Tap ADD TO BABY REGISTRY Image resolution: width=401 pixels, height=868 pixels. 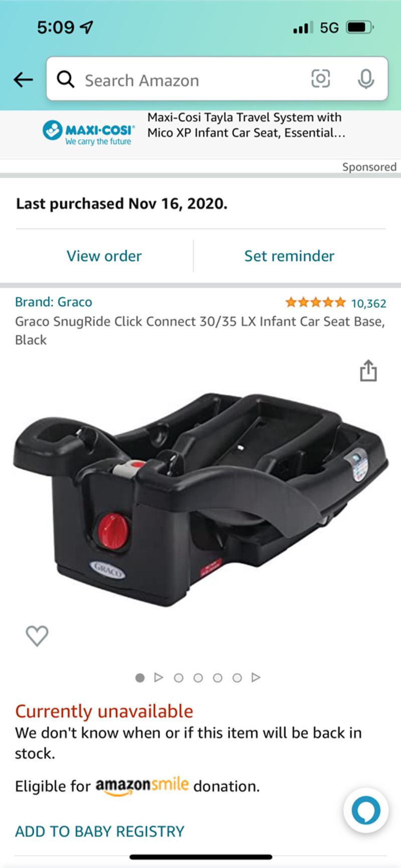[100, 831]
